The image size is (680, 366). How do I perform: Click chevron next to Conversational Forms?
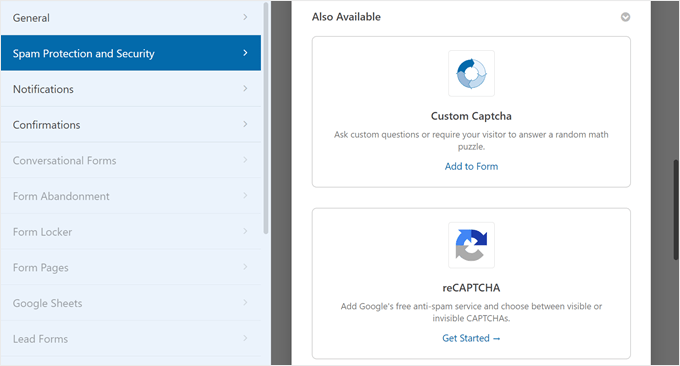pos(245,160)
